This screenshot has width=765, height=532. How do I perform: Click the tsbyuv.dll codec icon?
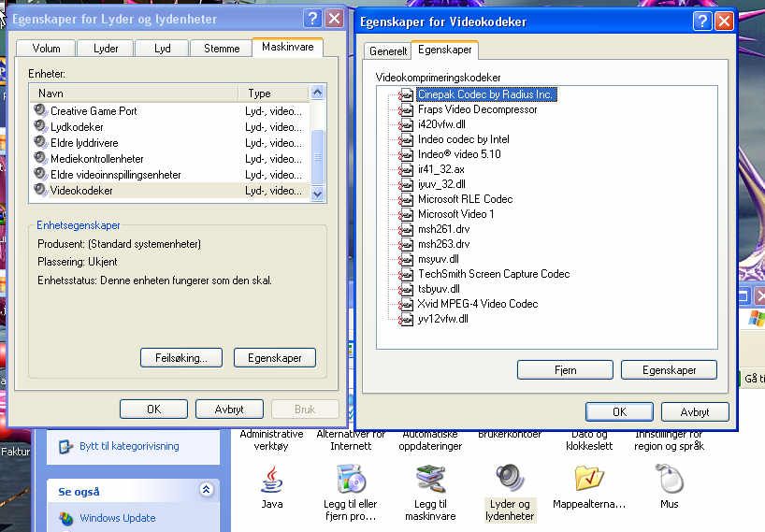406,289
